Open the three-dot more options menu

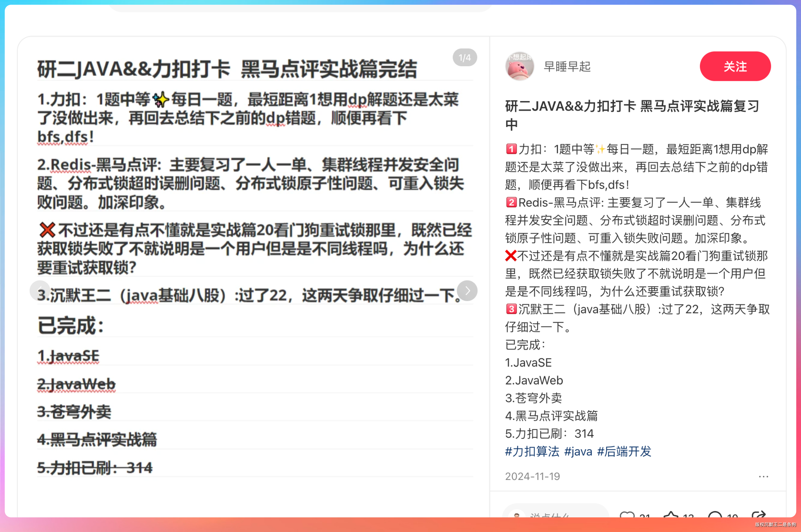tap(763, 476)
